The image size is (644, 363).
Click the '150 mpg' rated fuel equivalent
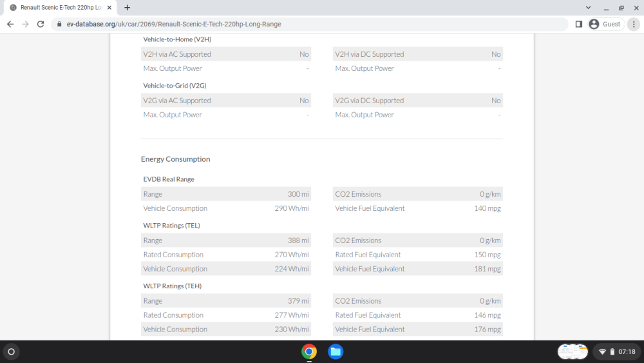487,255
